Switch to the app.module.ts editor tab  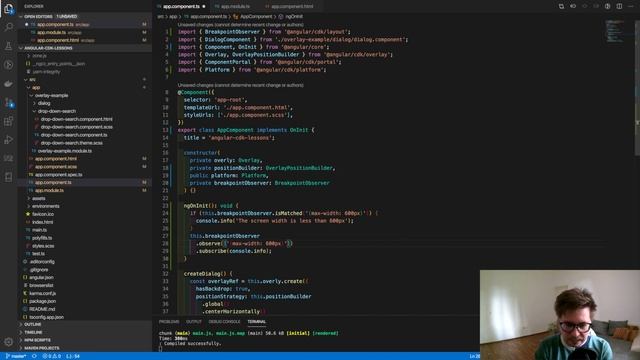coord(235,6)
